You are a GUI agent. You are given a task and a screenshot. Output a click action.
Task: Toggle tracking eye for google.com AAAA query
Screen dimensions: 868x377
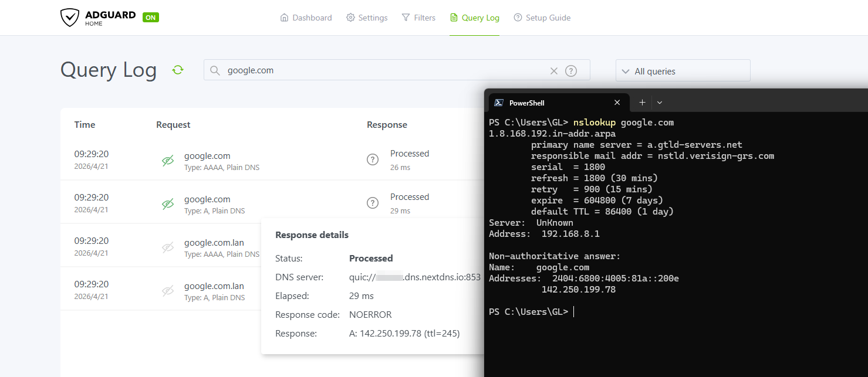(168, 161)
